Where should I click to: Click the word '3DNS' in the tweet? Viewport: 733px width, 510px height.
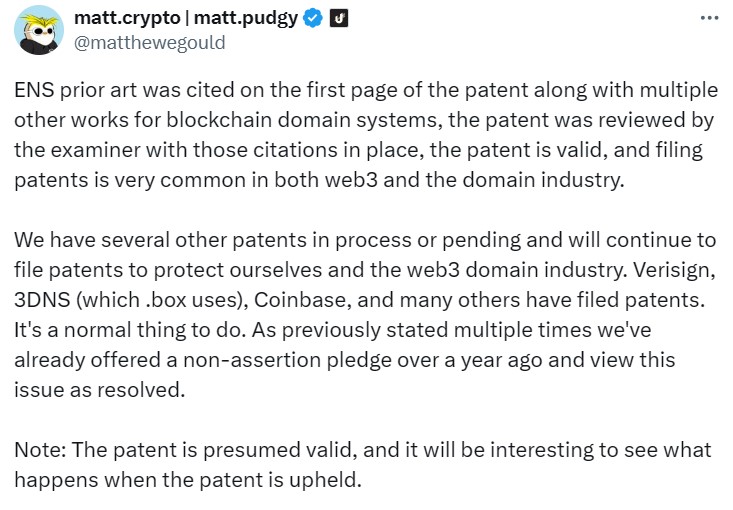coord(42,300)
